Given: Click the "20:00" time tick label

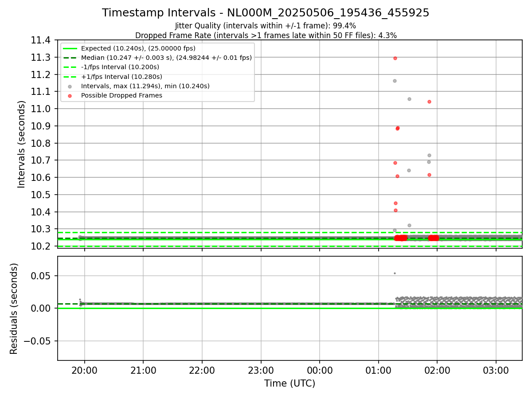Looking at the screenshot, I should click(x=85, y=370).
